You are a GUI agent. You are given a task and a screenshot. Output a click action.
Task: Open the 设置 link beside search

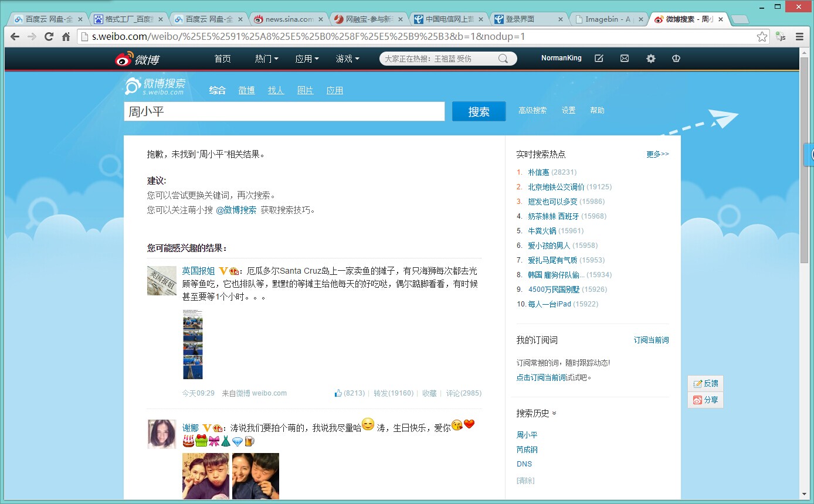coord(568,110)
